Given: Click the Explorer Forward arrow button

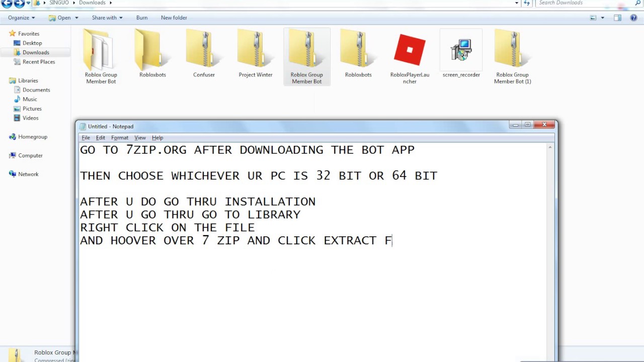Looking at the screenshot, I should 19,3.
